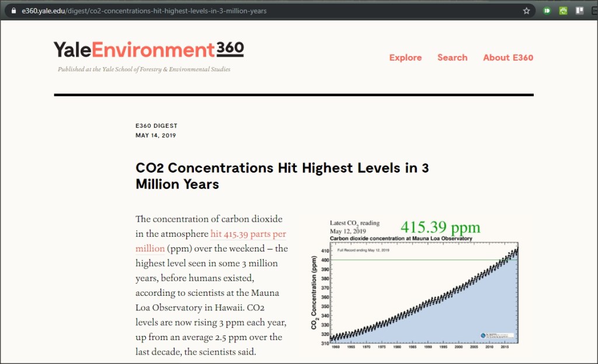Click the article headline about CO2 concentrations
The width and height of the screenshot is (598, 364).
(282, 176)
